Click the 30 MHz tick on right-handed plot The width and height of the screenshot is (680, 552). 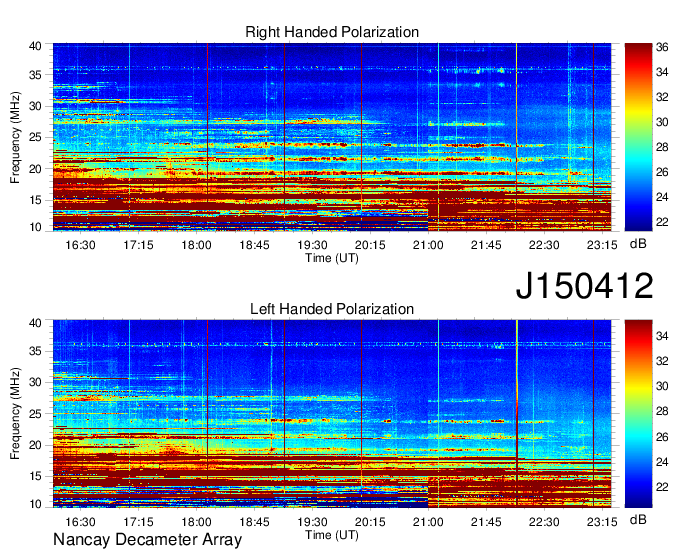35,106
